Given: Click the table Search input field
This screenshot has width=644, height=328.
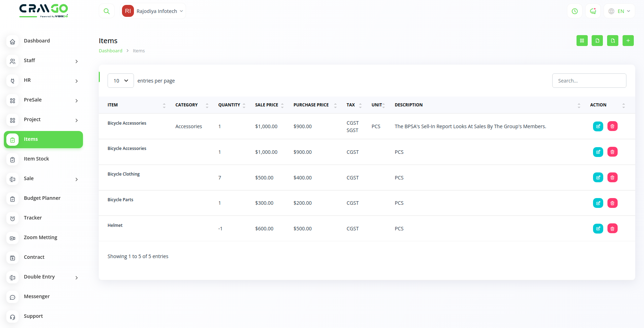Looking at the screenshot, I should click(x=589, y=81).
